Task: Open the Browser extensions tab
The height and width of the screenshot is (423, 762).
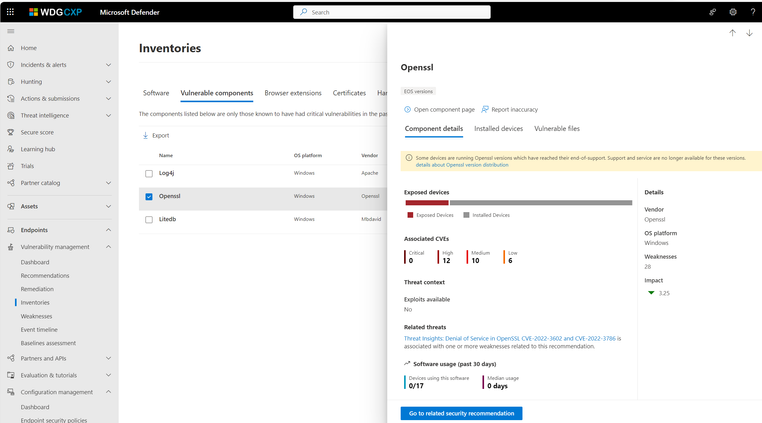Action: coord(293,93)
